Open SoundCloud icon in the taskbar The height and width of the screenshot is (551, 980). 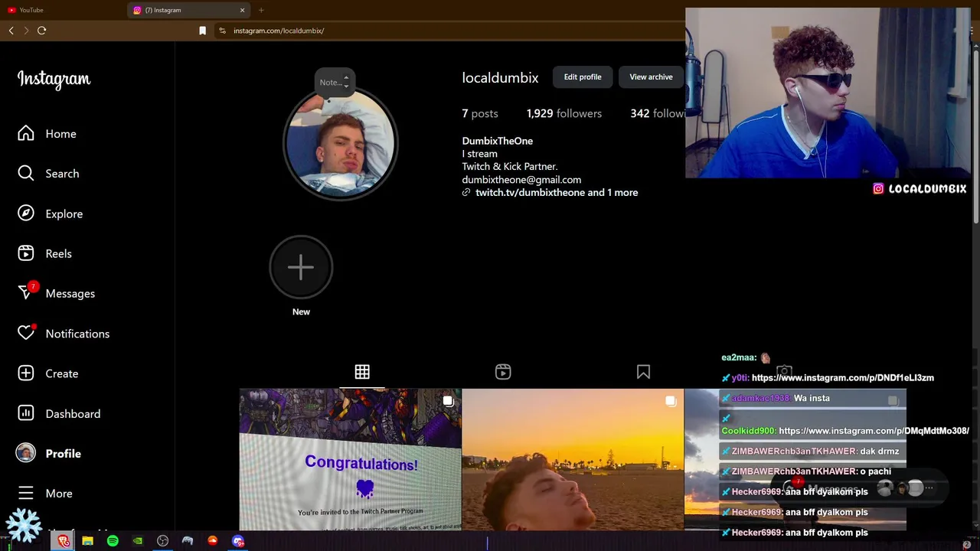click(213, 541)
